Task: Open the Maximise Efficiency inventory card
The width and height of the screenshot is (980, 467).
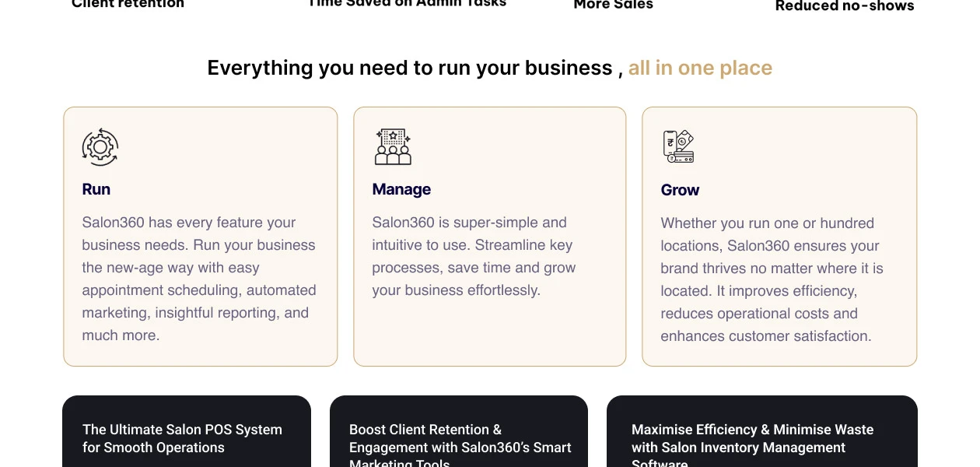Action: 761,432
